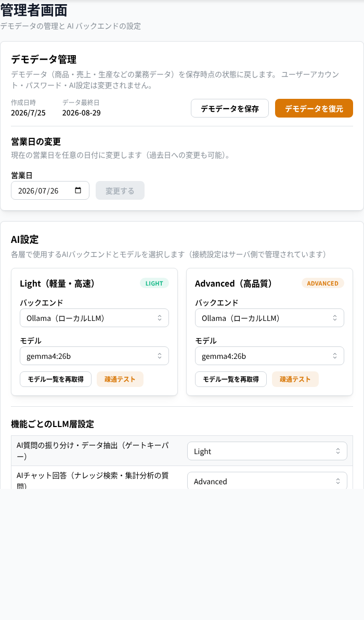Click the デモデータを保存 button
The width and height of the screenshot is (364, 620).
point(230,108)
